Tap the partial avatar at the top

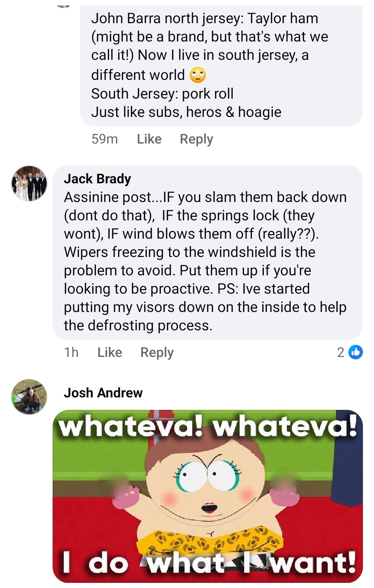[64, 6]
